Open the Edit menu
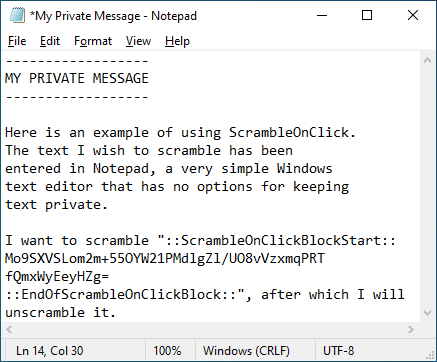This screenshot has height=362, width=437. coord(50,41)
